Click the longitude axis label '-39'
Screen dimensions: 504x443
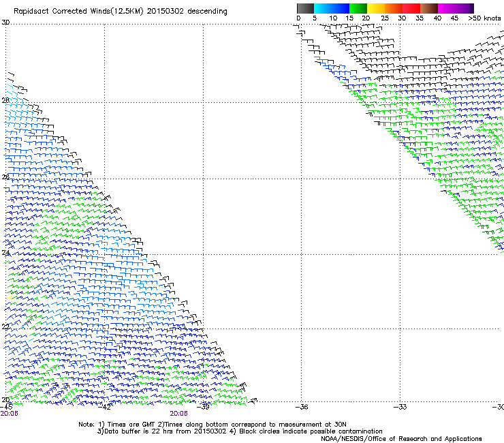[203, 407]
